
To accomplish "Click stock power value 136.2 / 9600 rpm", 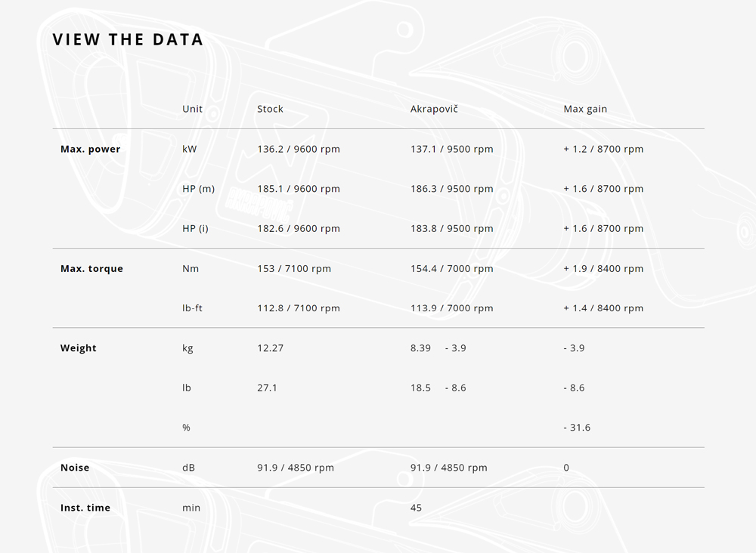I will point(299,149).
